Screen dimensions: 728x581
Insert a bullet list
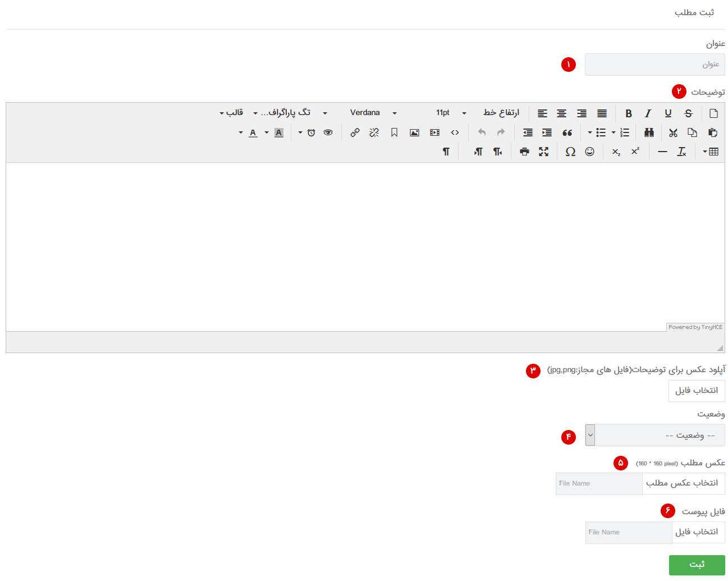coord(601,132)
